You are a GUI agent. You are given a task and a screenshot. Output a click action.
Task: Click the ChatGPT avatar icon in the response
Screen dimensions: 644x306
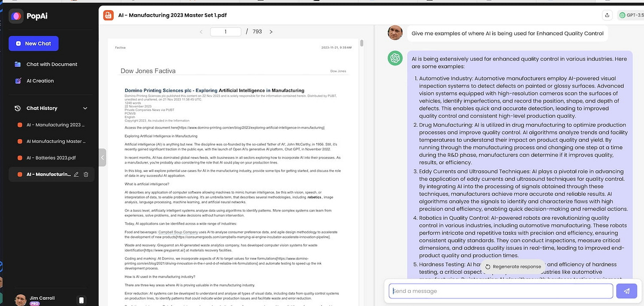(x=395, y=58)
